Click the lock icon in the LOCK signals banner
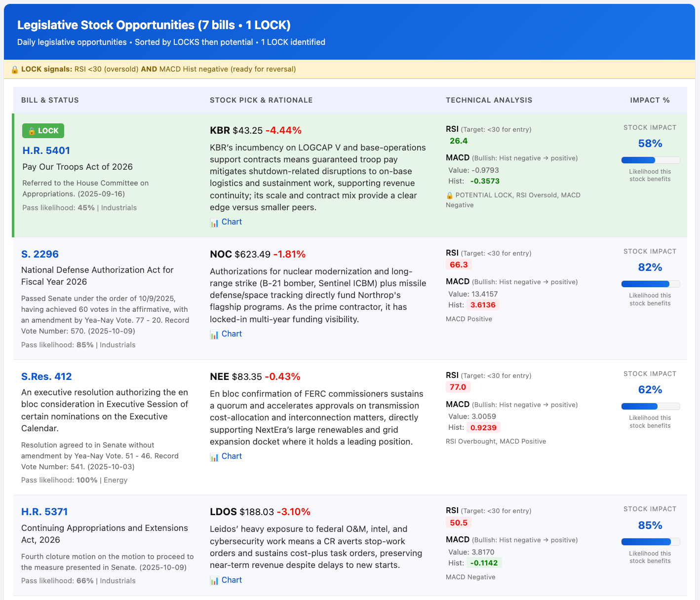The height and width of the screenshot is (600, 700). pos(15,69)
